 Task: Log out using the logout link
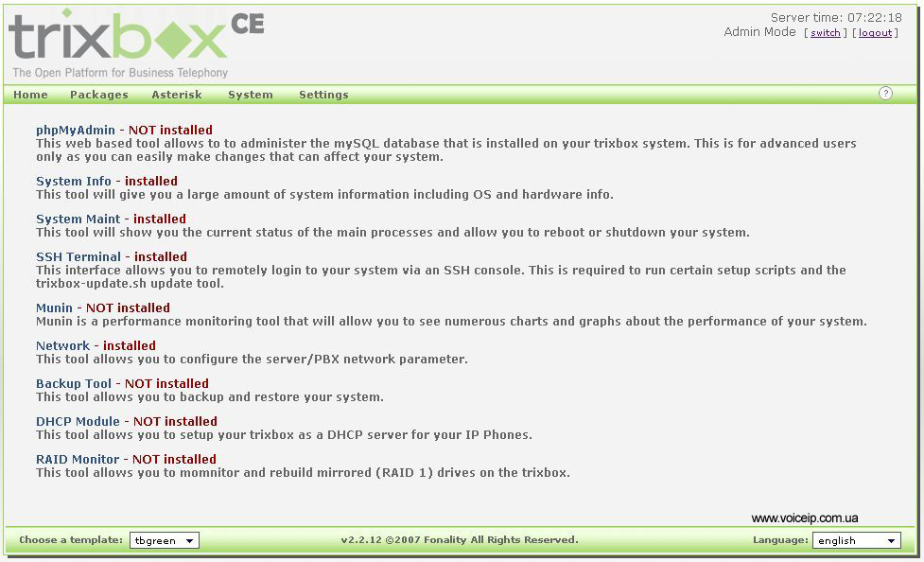875,32
